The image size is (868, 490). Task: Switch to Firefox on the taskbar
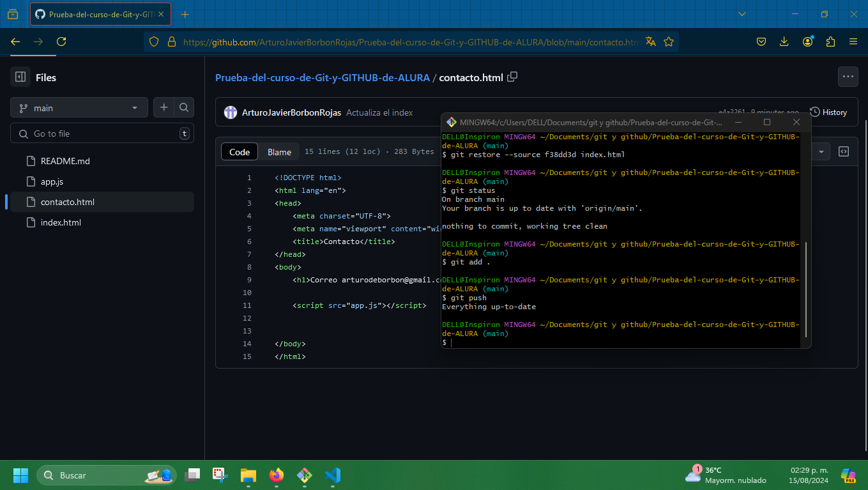(277, 475)
